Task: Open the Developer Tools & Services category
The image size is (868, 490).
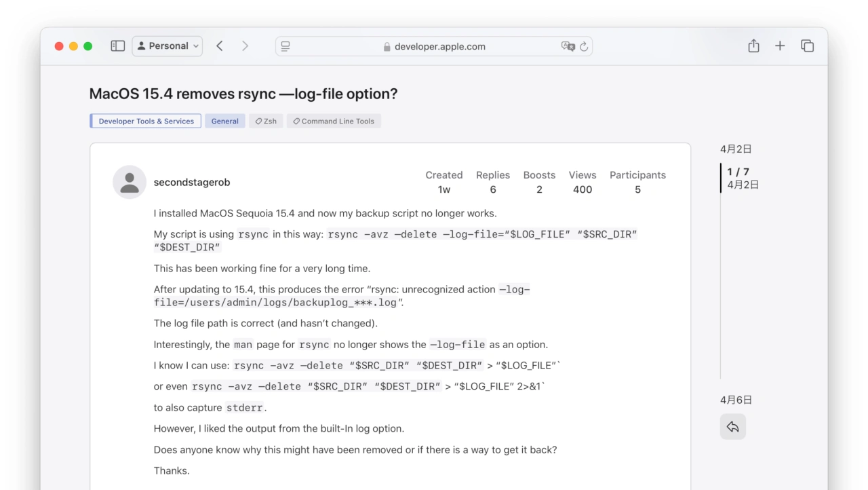Action: click(146, 121)
